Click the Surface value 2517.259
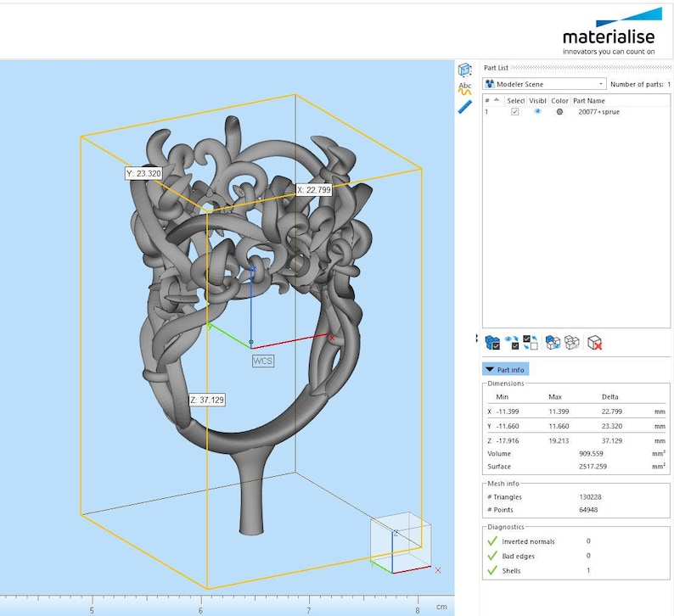 point(593,466)
